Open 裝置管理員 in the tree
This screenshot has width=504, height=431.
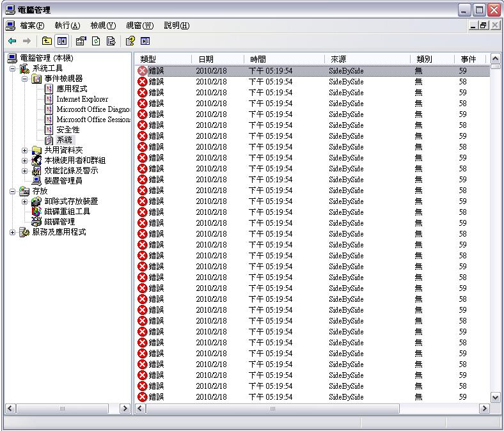click(63, 180)
